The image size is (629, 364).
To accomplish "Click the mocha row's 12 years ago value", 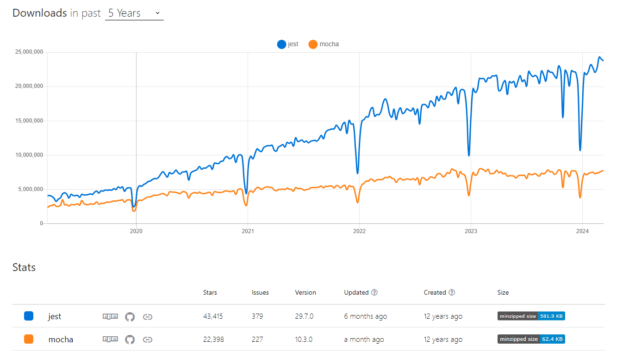I will pyautogui.click(x=443, y=339).
